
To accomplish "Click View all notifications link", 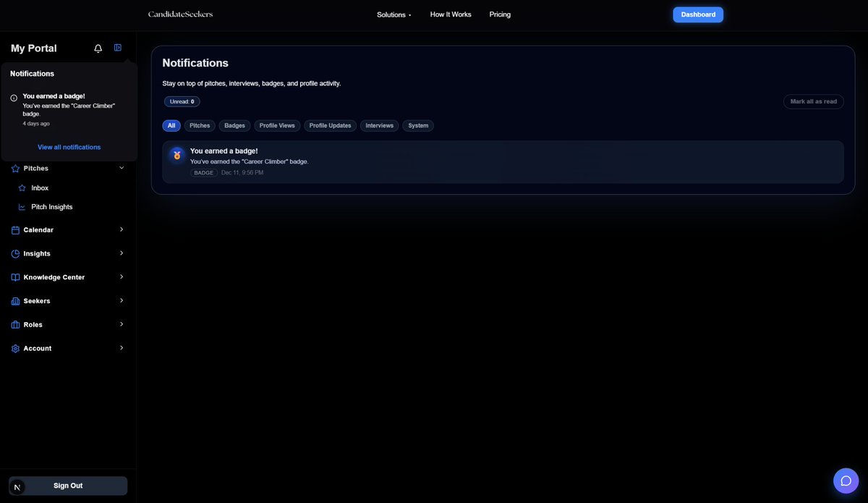I will coord(69,148).
